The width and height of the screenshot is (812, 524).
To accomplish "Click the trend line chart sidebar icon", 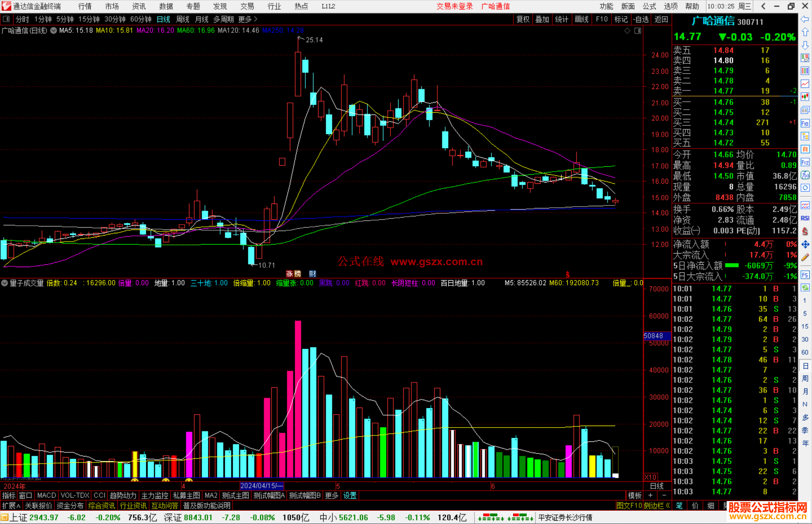I will tap(805, 84).
